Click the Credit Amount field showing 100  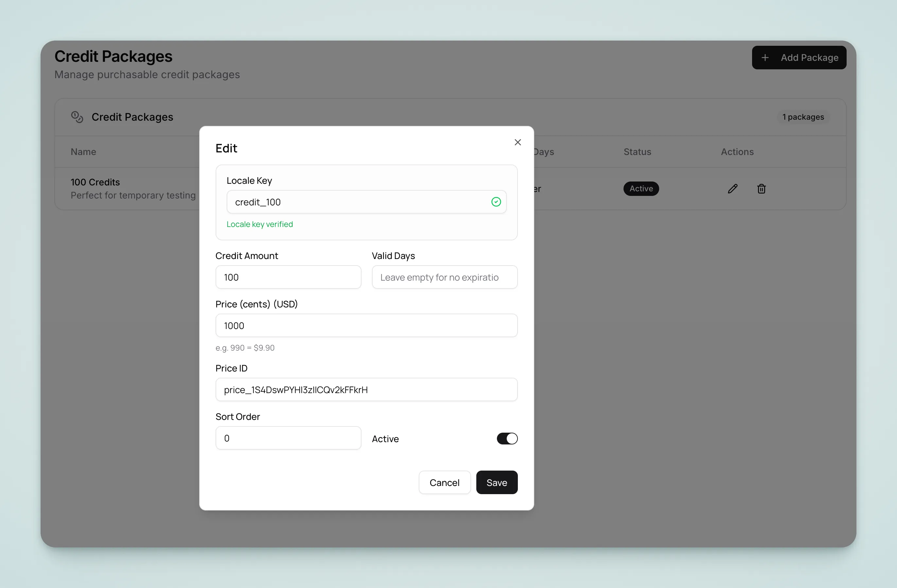coord(288,277)
